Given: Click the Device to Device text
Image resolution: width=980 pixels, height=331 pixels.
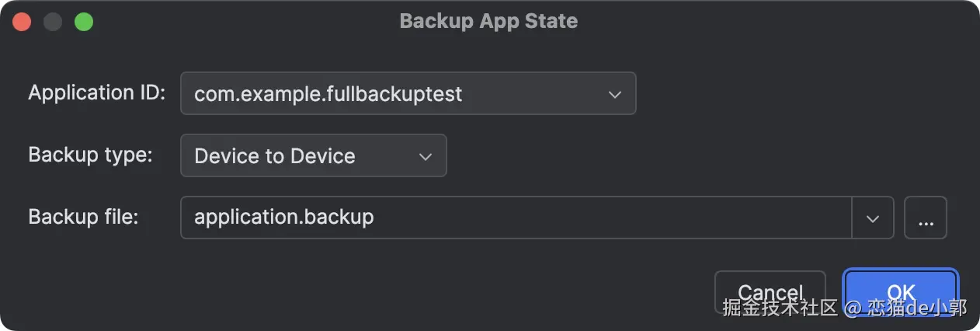Looking at the screenshot, I should 274,156.
